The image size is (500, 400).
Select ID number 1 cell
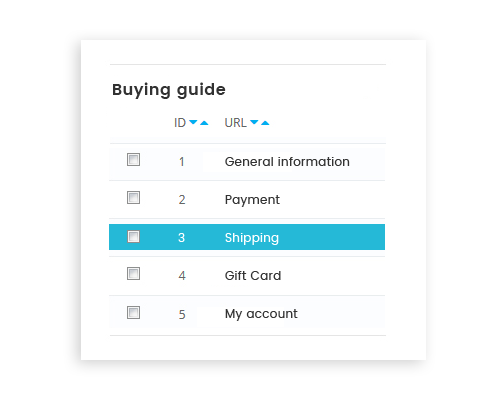click(182, 162)
